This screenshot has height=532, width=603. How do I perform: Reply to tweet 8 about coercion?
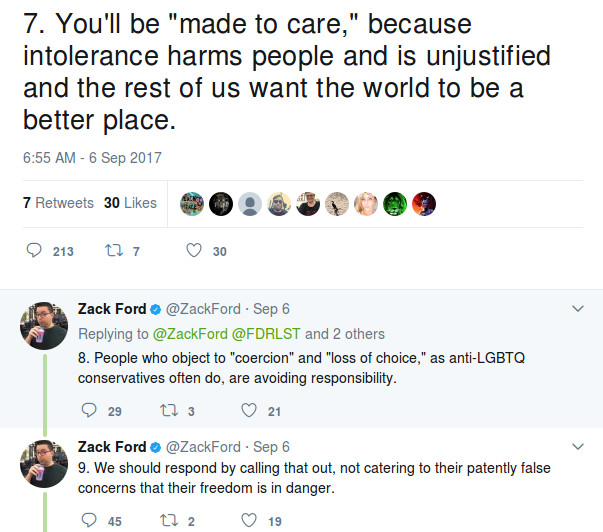(89, 411)
